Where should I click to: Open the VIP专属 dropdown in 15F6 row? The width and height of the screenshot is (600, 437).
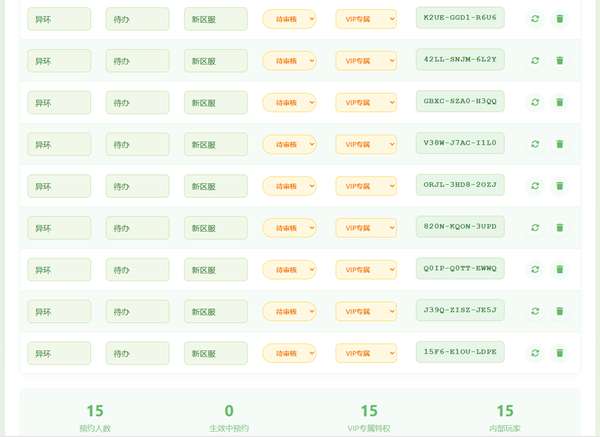click(x=366, y=353)
